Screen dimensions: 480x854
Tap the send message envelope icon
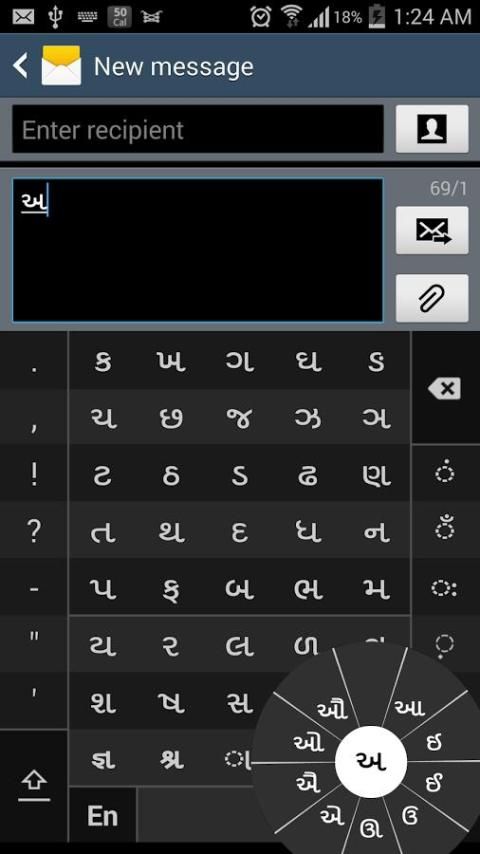point(432,230)
